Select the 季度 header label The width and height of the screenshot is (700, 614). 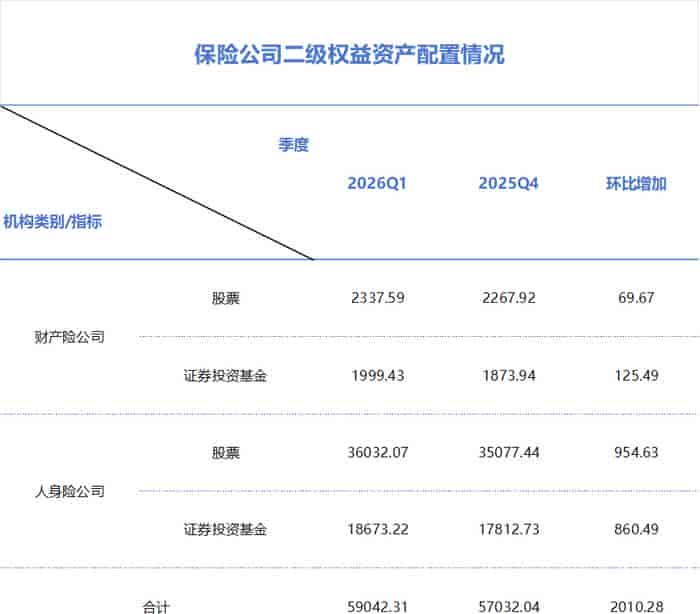(293, 145)
